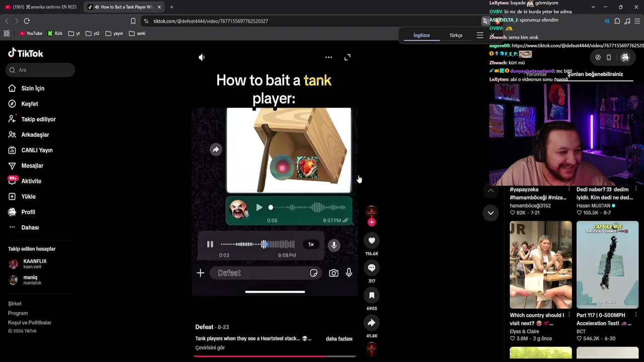Switch to Şunları beğenebilirsiniz tab
Viewport: 644px width, 362px height.
pyautogui.click(x=595, y=74)
